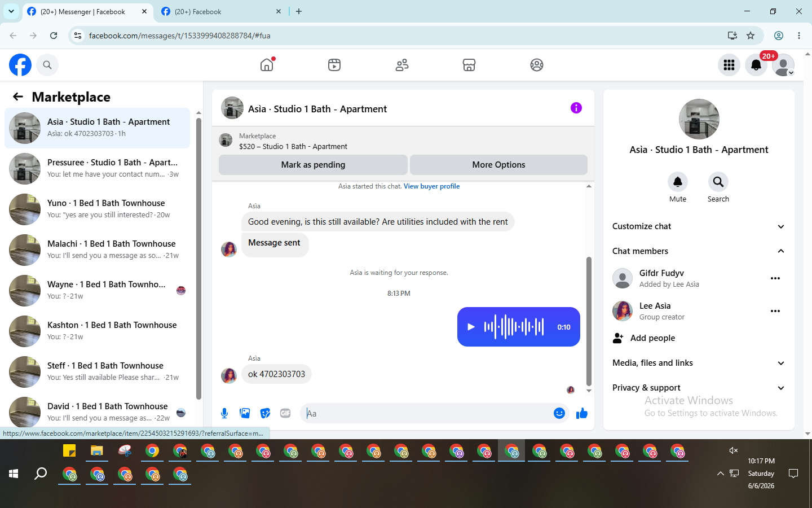Click back arrow beside Marketplace heading
The image size is (812, 508).
[18, 97]
